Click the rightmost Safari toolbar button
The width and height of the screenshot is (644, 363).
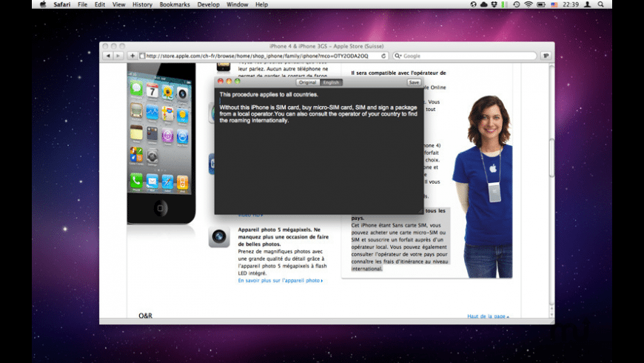click(546, 56)
